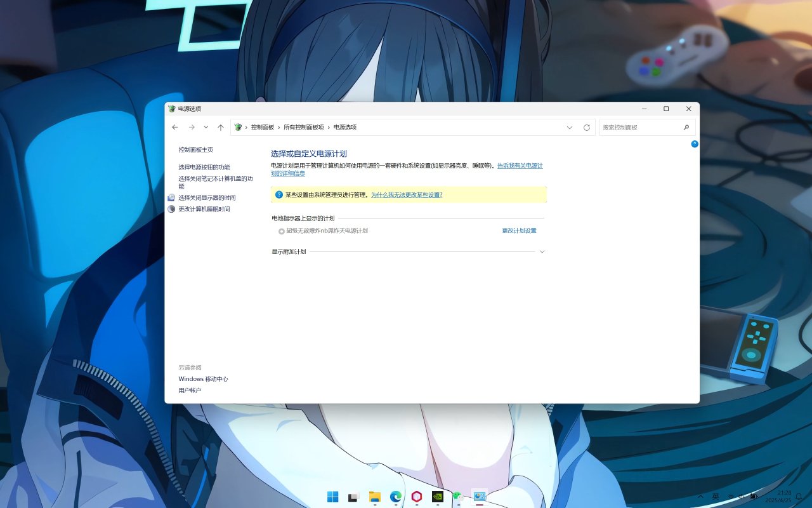Click the Control Panel taskbar icon
Screen dimensions: 812x508
point(480,497)
